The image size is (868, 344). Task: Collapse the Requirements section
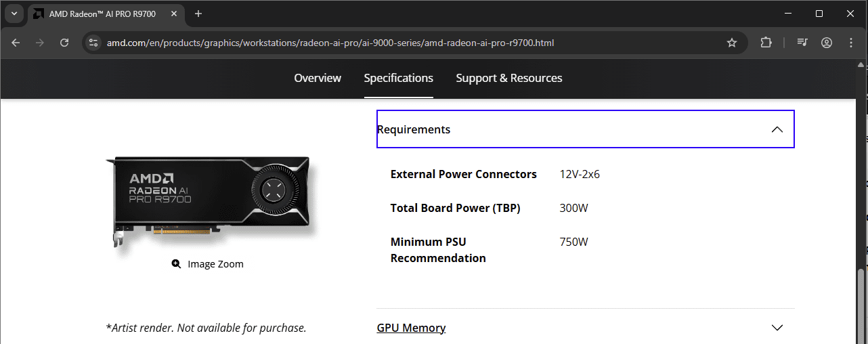(777, 129)
